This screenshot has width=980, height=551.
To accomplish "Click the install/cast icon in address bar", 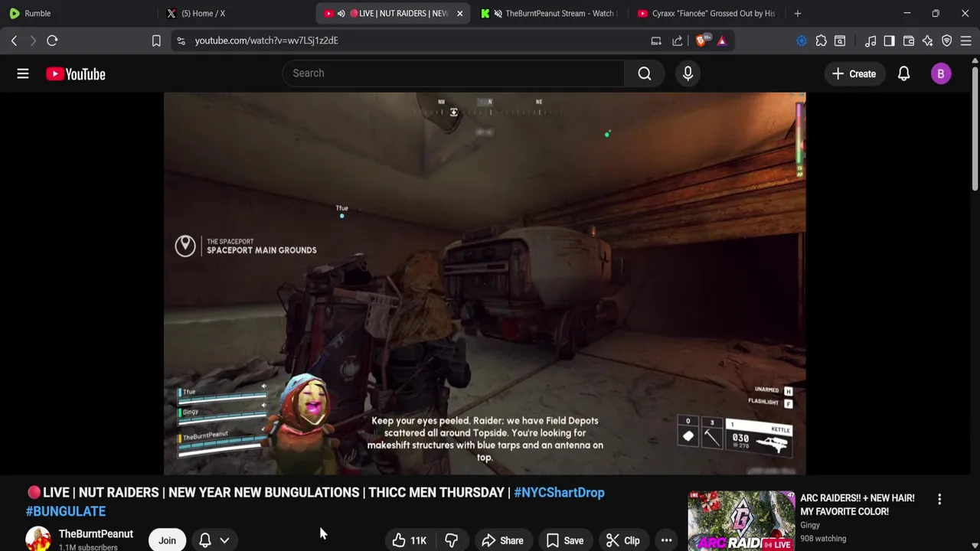I will 656,41.
